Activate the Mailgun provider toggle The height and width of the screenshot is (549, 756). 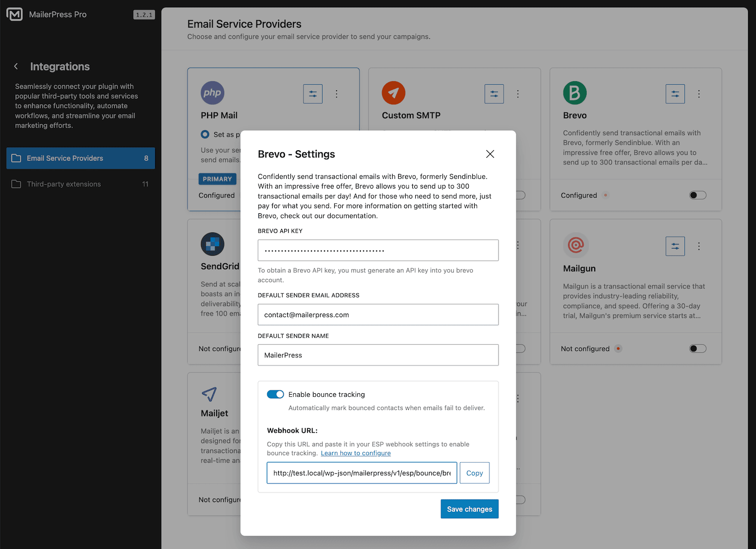(x=698, y=348)
